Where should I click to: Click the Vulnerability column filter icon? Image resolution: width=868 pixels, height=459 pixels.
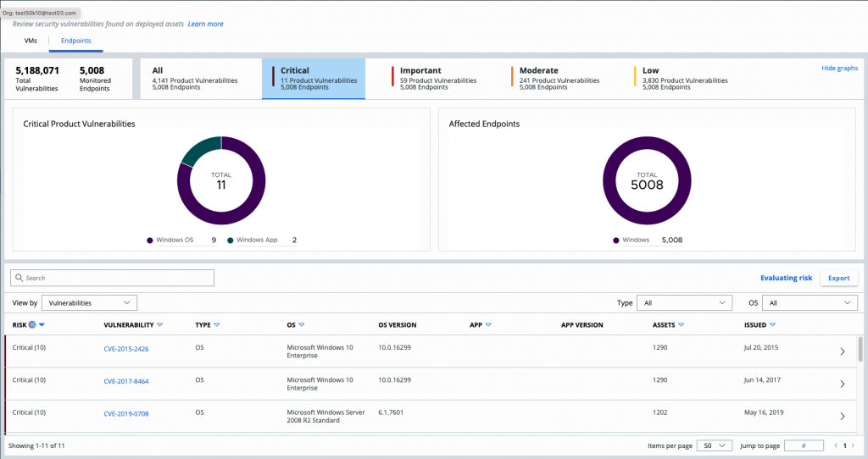click(x=159, y=324)
